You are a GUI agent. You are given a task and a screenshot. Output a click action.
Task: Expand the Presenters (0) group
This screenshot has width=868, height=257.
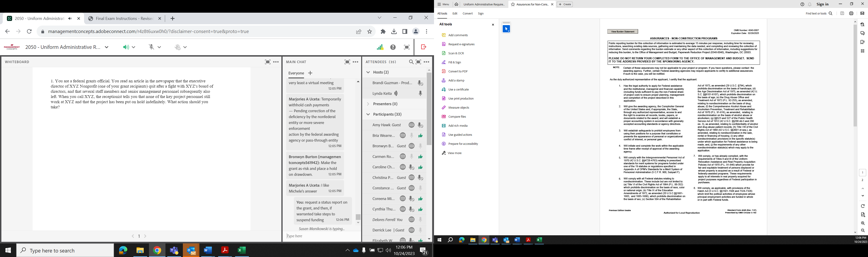pyautogui.click(x=368, y=104)
